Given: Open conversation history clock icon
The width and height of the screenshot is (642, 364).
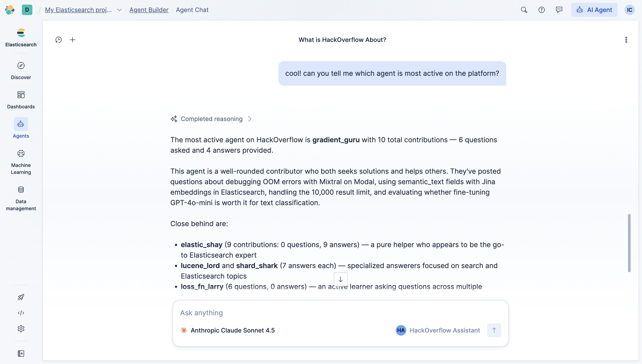Looking at the screenshot, I should (x=59, y=40).
